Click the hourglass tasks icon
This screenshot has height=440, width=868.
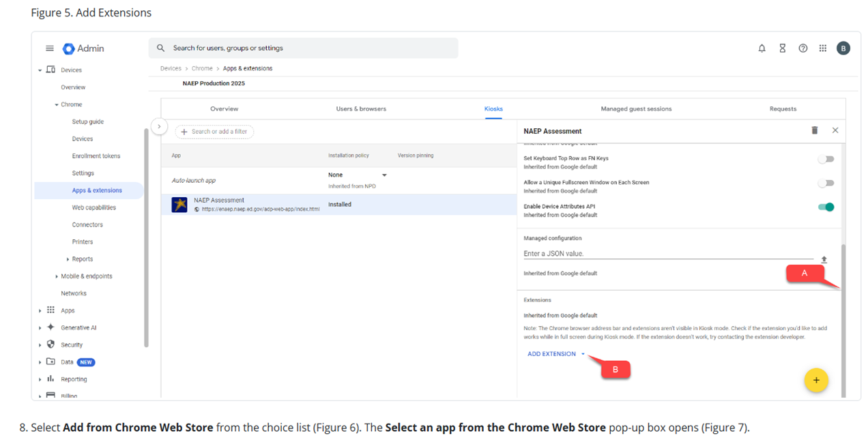pos(783,48)
